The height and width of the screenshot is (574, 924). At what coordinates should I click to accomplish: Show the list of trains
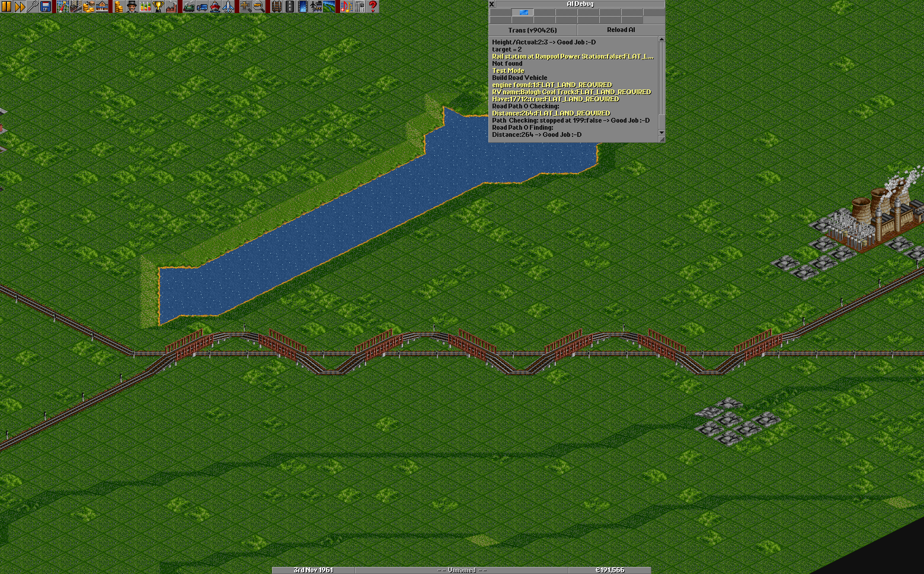point(189,7)
